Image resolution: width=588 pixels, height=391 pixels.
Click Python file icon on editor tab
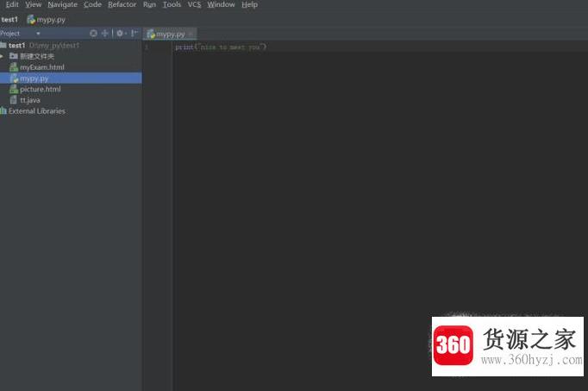coord(151,35)
